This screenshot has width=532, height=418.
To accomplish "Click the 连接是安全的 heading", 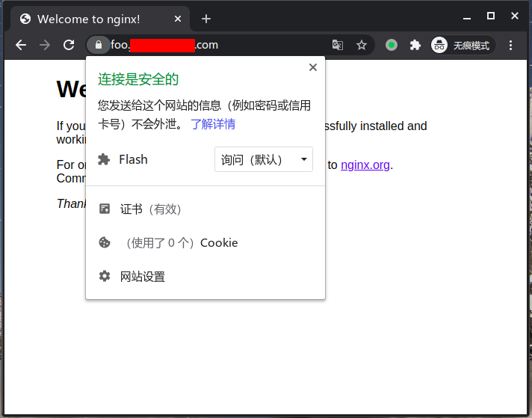I will (x=138, y=79).
